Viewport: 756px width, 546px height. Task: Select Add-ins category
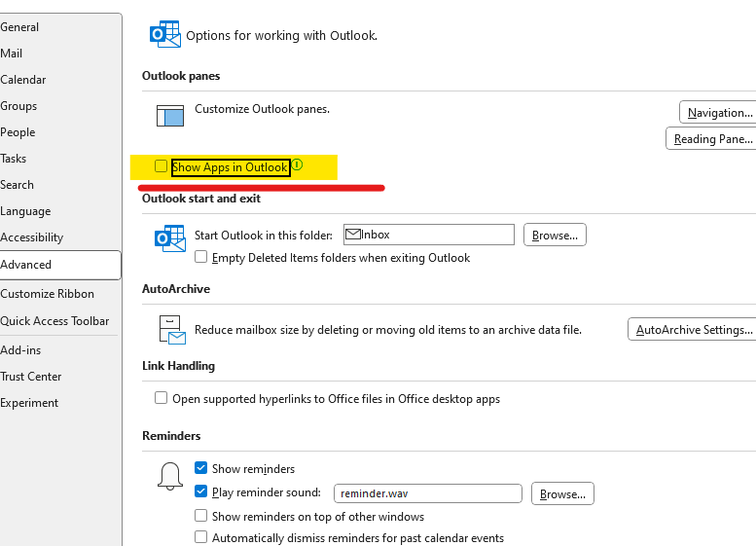(x=20, y=350)
